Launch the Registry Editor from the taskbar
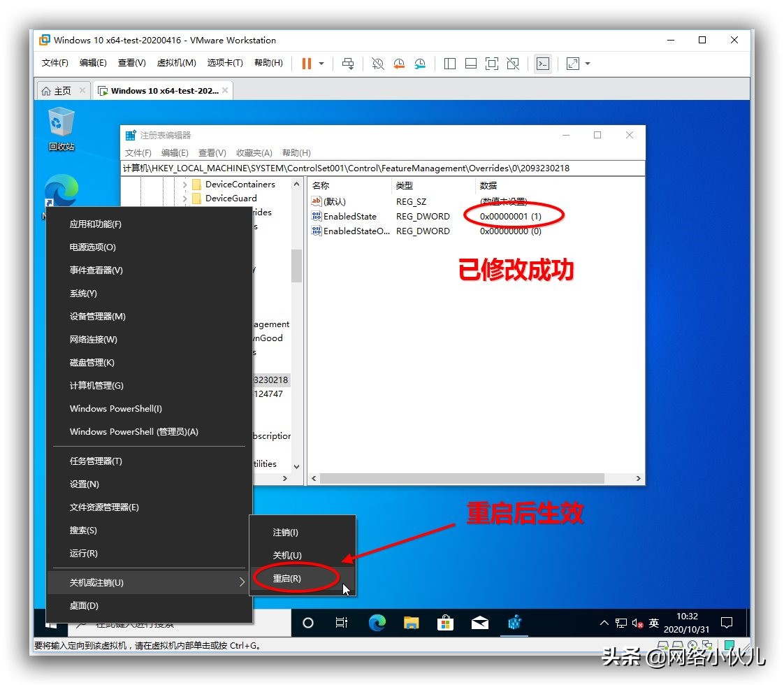784x685 pixels. [515, 622]
